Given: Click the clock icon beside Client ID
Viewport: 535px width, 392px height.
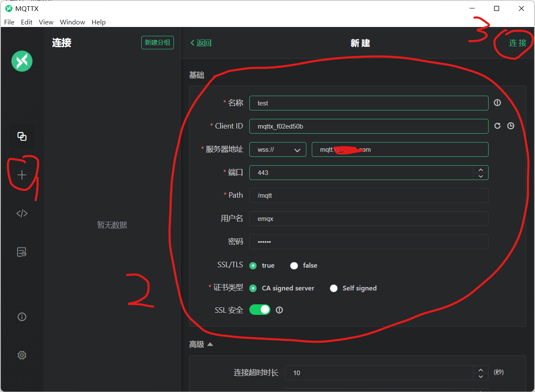Looking at the screenshot, I should tap(511, 126).
